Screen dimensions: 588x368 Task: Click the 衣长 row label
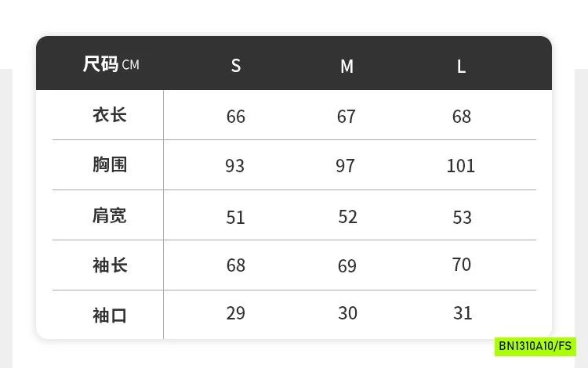[110, 115]
